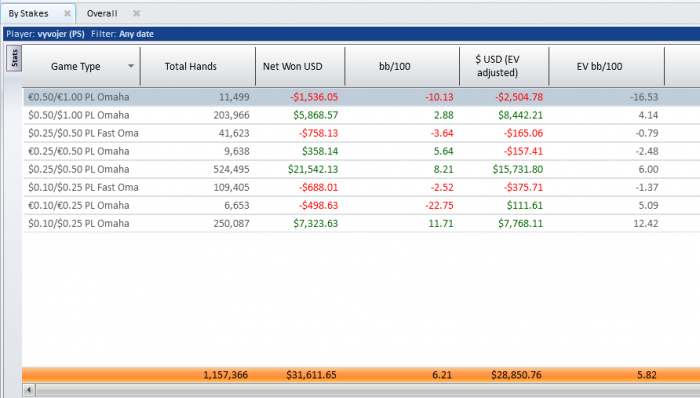This screenshot has width=700, height=398.
Task: Click scrollbar left arrow button
Action: click(x=29, y=390)
